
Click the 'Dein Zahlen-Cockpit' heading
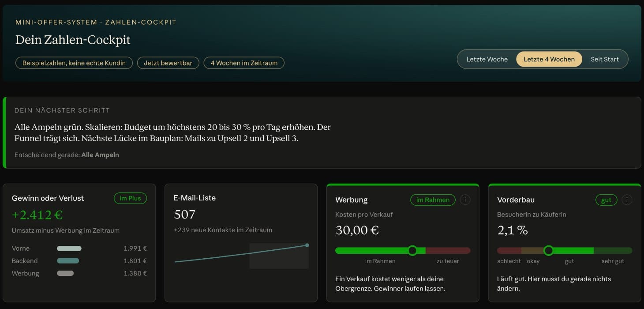tap(73, 40)
